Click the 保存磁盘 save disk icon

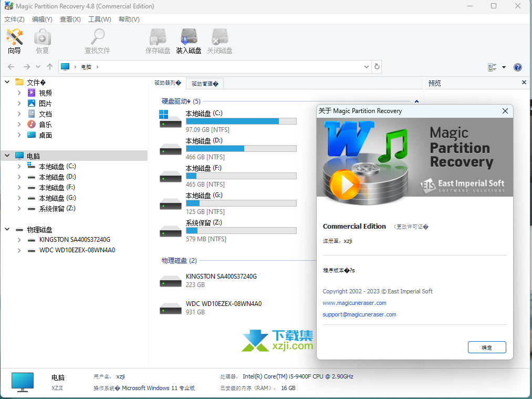tap(158, 41)
